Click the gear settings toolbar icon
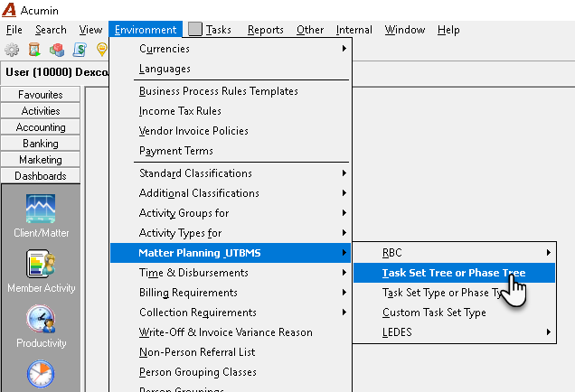The image size is (575, 392). click(x=12, y=50)
